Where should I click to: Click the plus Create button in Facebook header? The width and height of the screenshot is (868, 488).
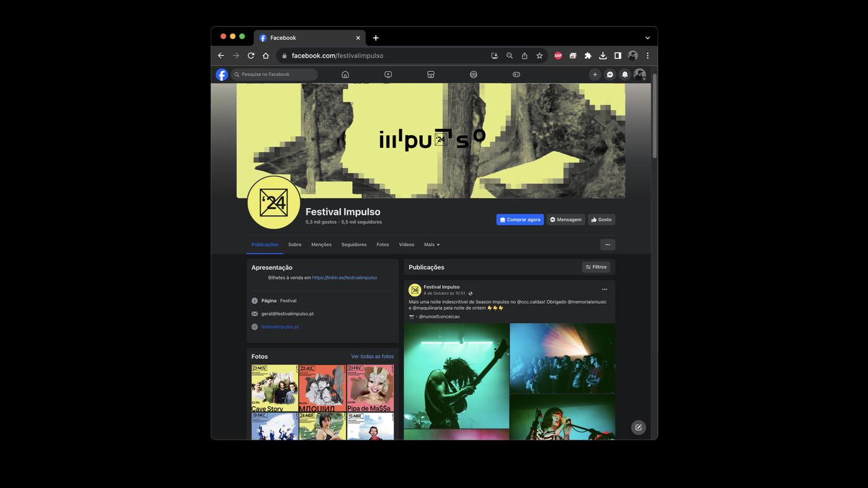(x=595, y=74)
